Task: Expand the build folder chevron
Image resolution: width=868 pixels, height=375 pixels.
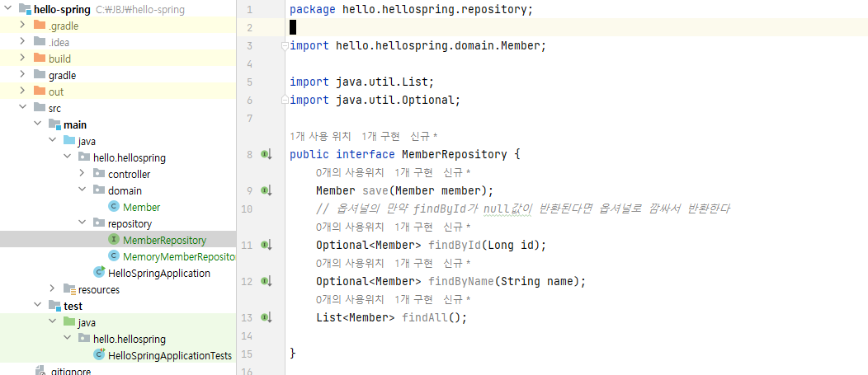Action: (x=22, y=58)
